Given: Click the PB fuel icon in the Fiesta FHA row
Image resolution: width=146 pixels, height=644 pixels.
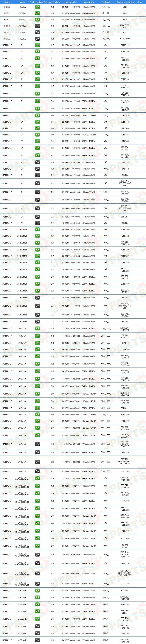Looking at the screenshot, I should [37, 19].
